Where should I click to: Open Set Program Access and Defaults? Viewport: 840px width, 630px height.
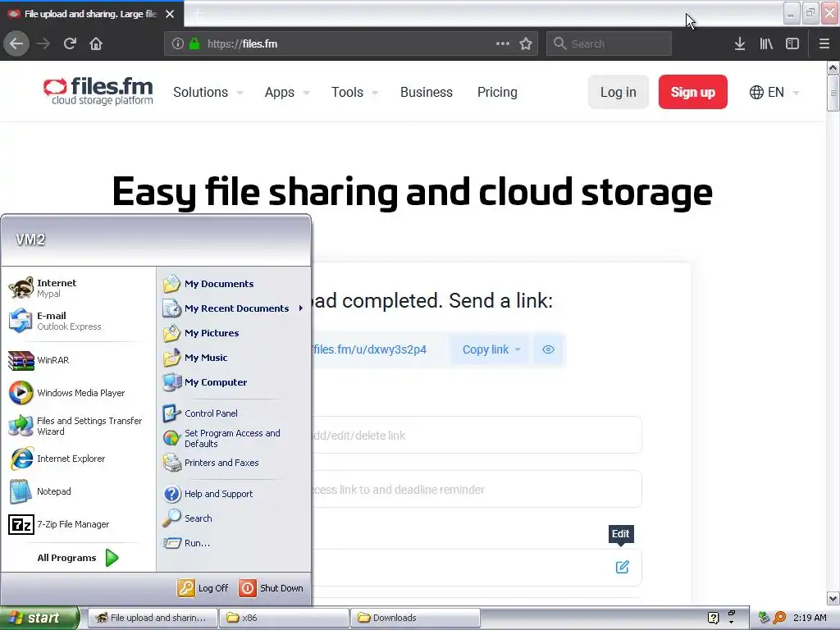pos(233,438)
